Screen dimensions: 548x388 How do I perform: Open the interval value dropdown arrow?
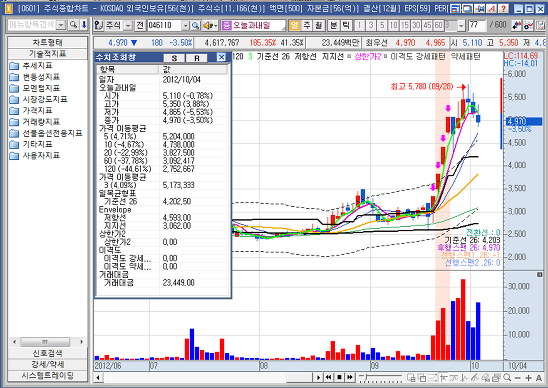coord(462,26)
